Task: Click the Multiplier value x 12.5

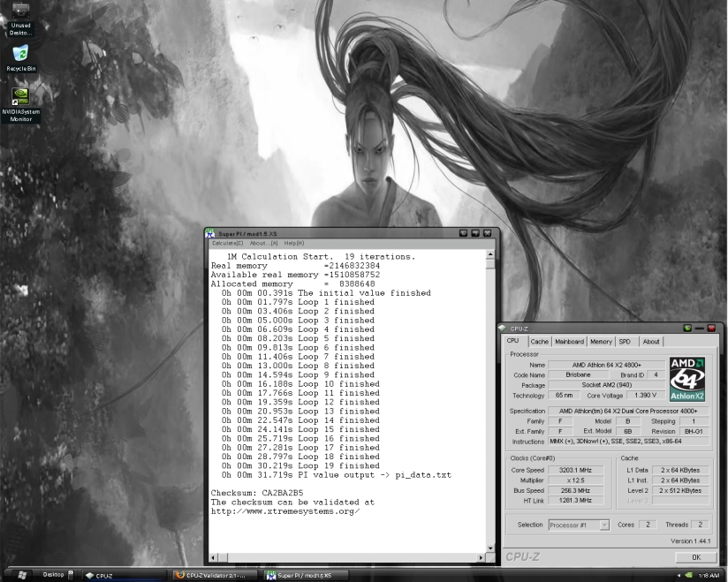Action: click(x=575, y=480)
